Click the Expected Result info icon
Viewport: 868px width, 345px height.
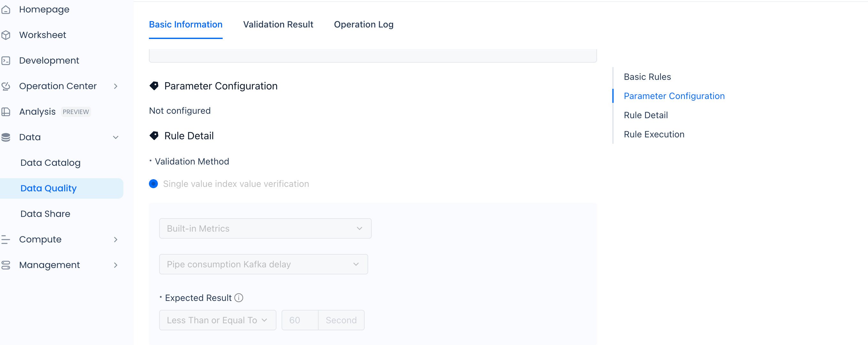tap(238, 298)
